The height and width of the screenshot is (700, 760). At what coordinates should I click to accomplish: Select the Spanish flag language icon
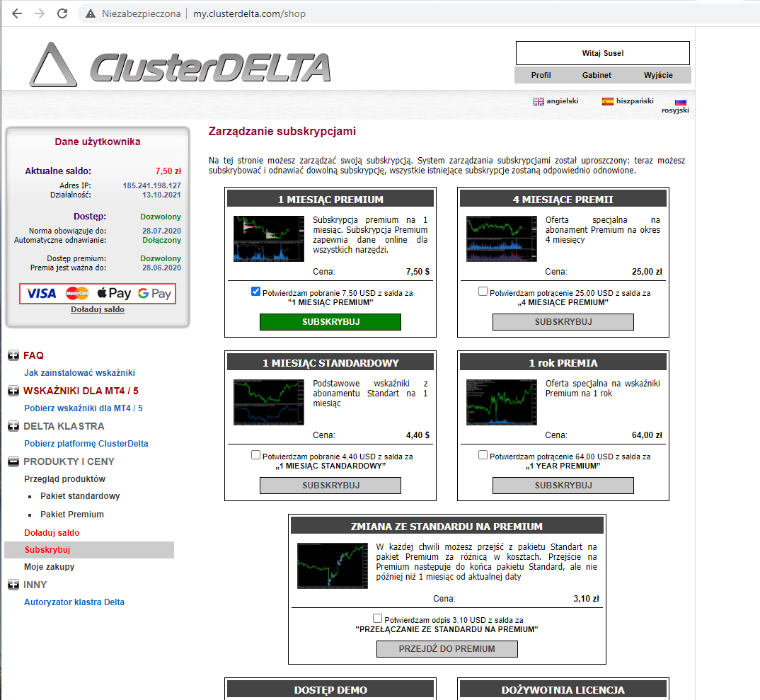[x=607, y=101]
